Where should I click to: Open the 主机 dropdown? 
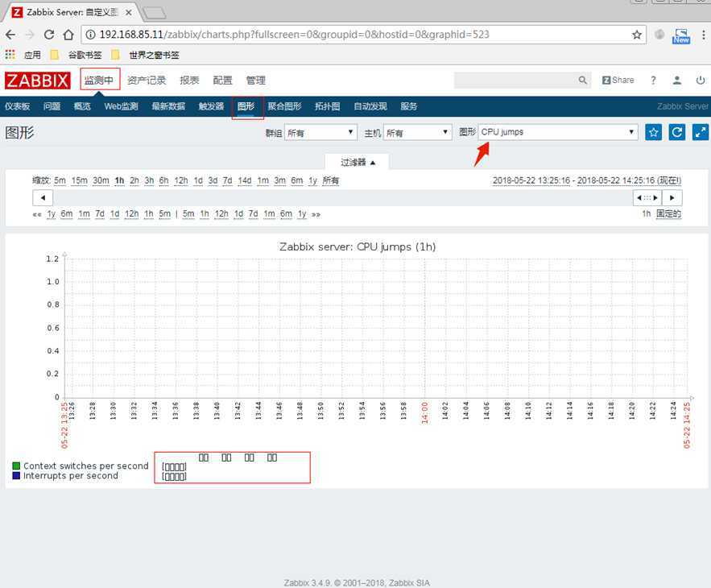tap(417, 132)
